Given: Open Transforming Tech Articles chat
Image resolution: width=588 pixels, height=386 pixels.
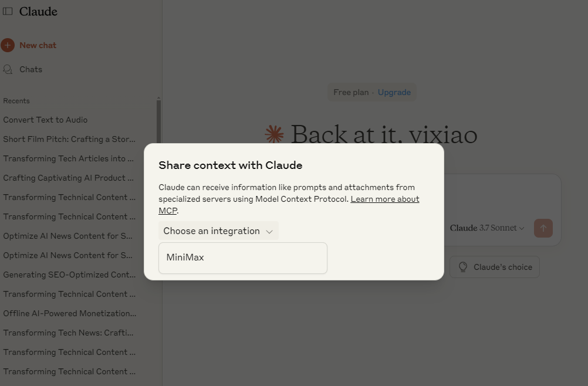Looking at the screenshot, I should pyautogui.click(x=68, y=158).
